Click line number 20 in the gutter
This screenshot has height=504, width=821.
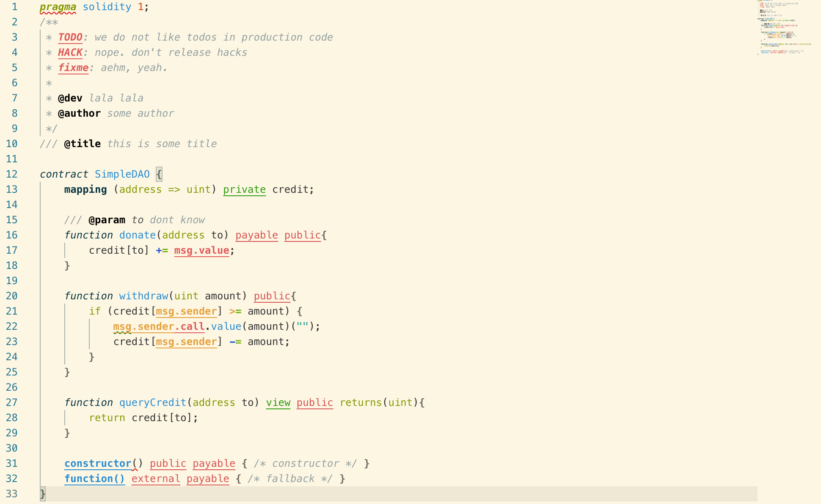[12, 296]
